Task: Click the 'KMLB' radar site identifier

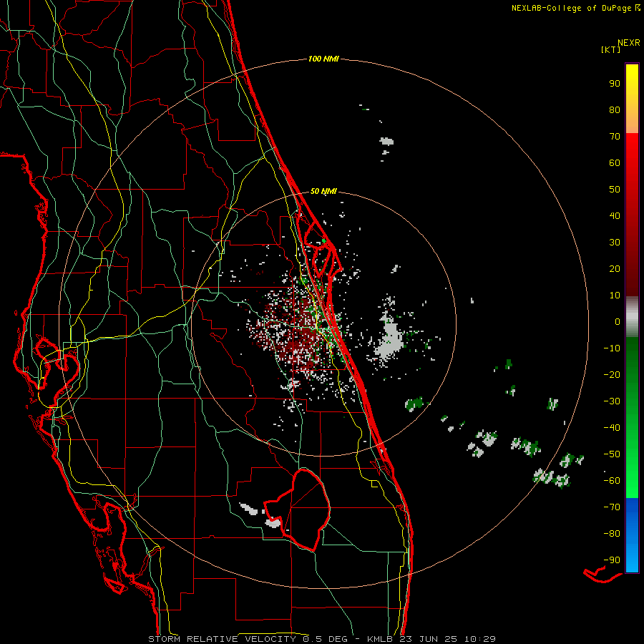Action: pyautogui.click(x=379, y=639)
